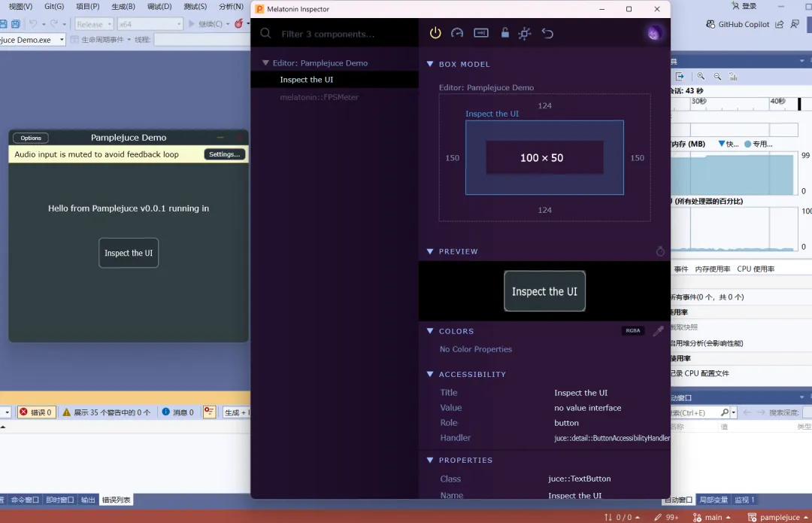Switch to the 输出 tab
812x523 pixels.
point(88,500)
